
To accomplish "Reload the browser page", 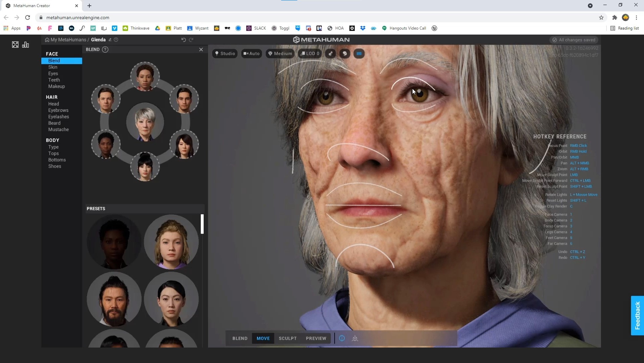I will tap(28, 17).
